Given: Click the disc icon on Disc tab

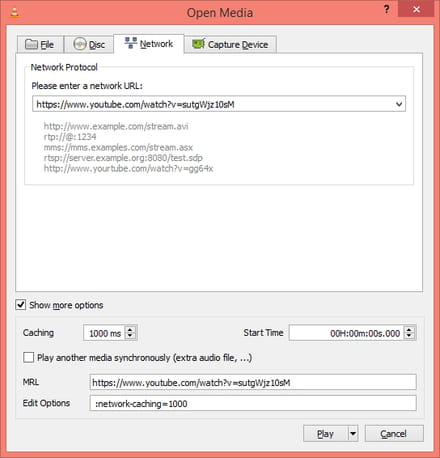Looking at the screenshot, I should (x=80, y=44).
